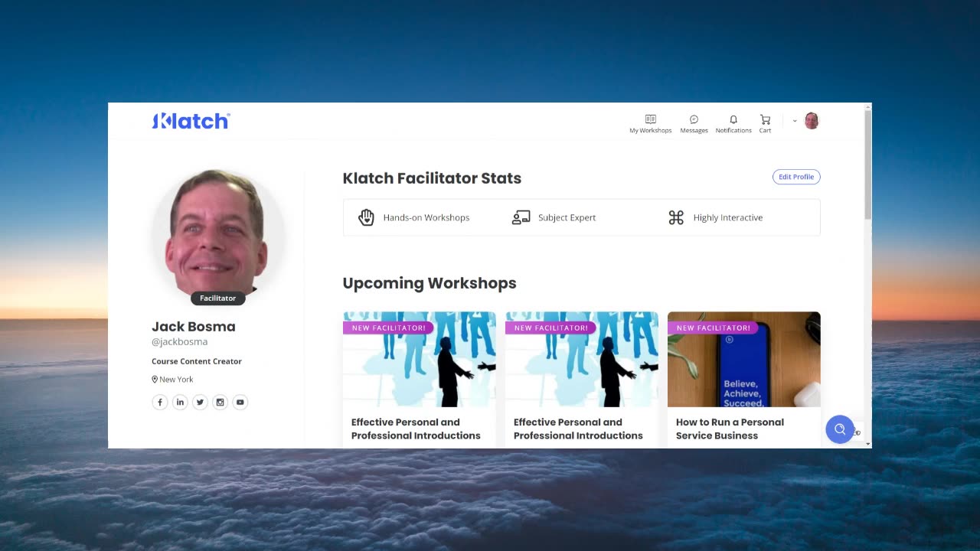Click the @jackbosma handle

coord(180,341)
